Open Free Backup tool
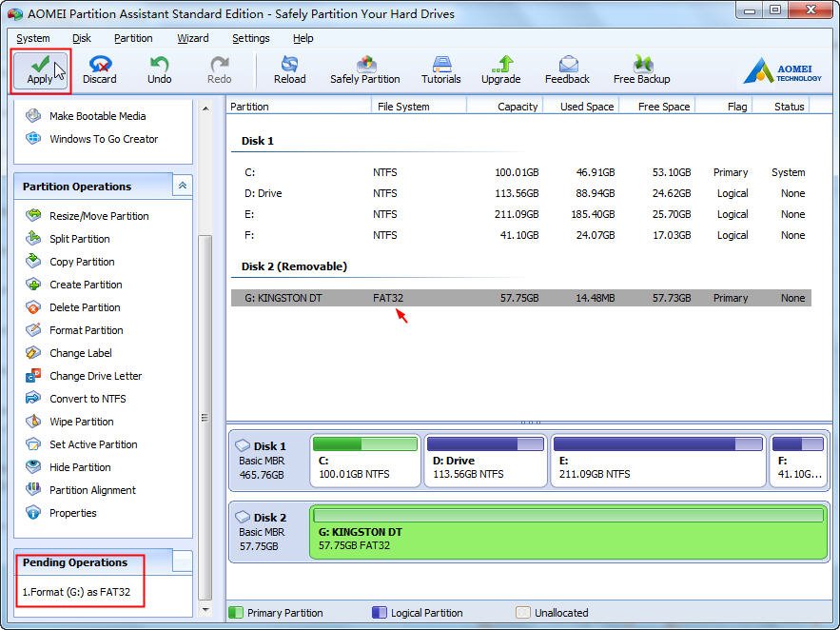The image size is (840, 630). click(x=642, y=70)
